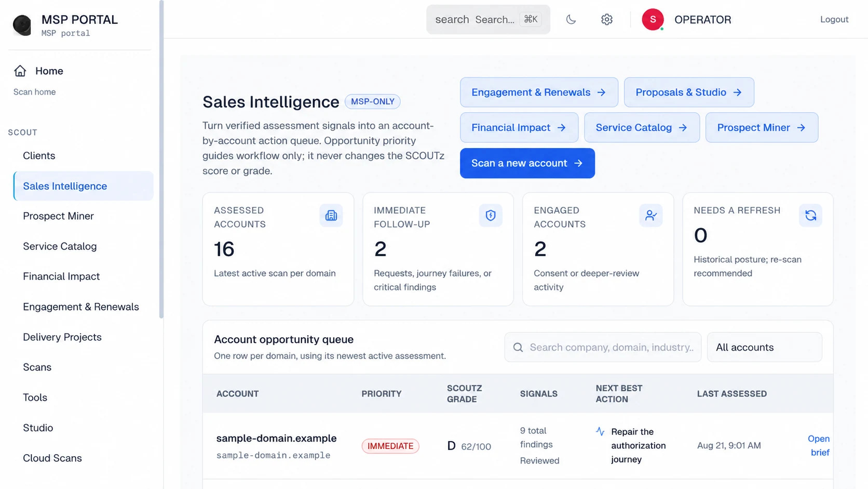Click the Assessed Accounts building icon
Screen dimensions: 868x489
coord(331,215)
